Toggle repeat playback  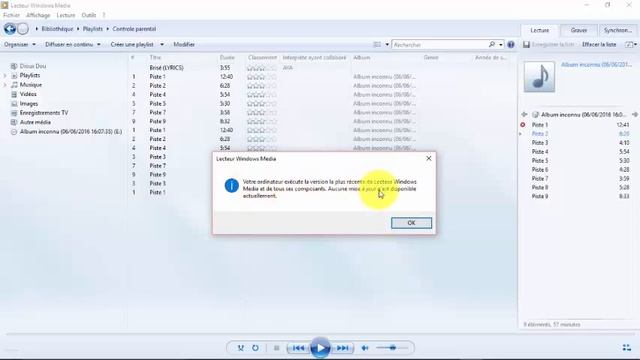click(256, 348)
